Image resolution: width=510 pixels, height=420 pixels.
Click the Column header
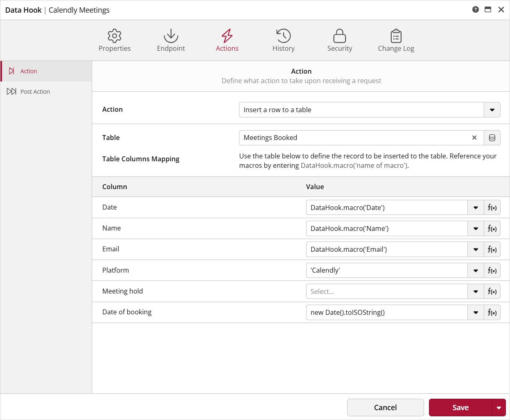[115, 187]
